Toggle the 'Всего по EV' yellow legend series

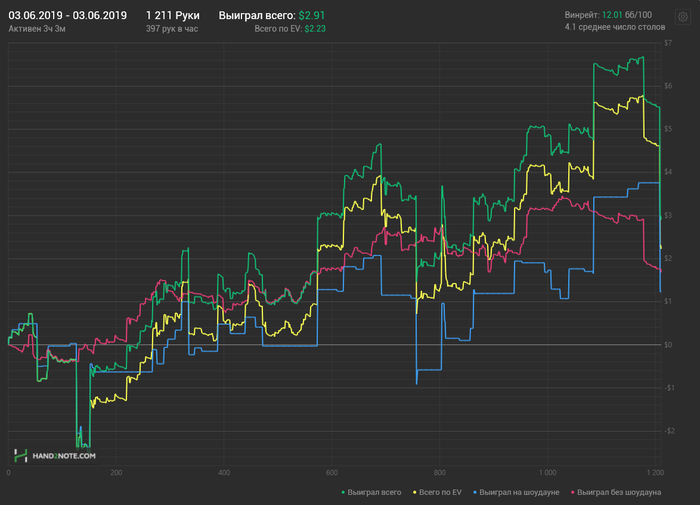(x=437, y=492)
